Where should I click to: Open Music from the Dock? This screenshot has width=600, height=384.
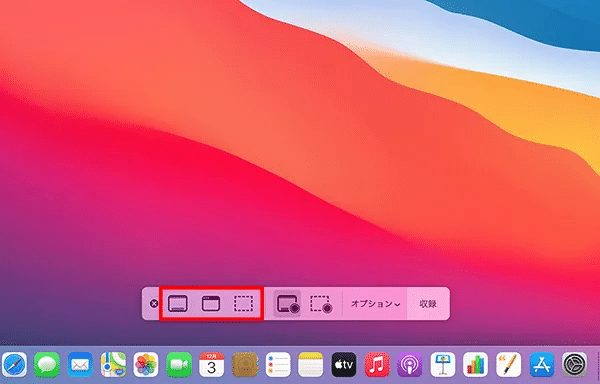(377, 364)
